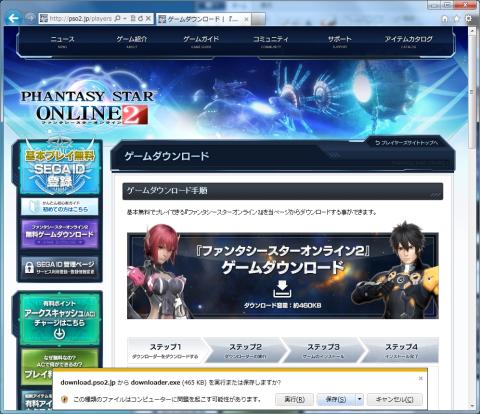Click the page vertical scrollbar thumb

click(x=472, y=92)
